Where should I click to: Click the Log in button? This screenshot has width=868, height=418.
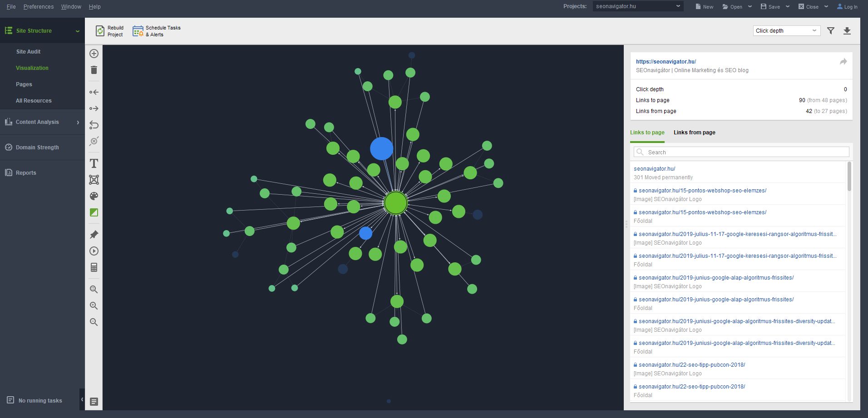pyautogui.click(x=847, y=7)
